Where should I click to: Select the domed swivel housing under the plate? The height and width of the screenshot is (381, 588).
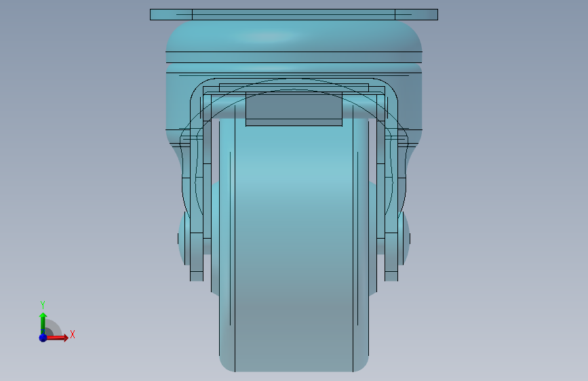pyautogui.click(x=294, y=37)
